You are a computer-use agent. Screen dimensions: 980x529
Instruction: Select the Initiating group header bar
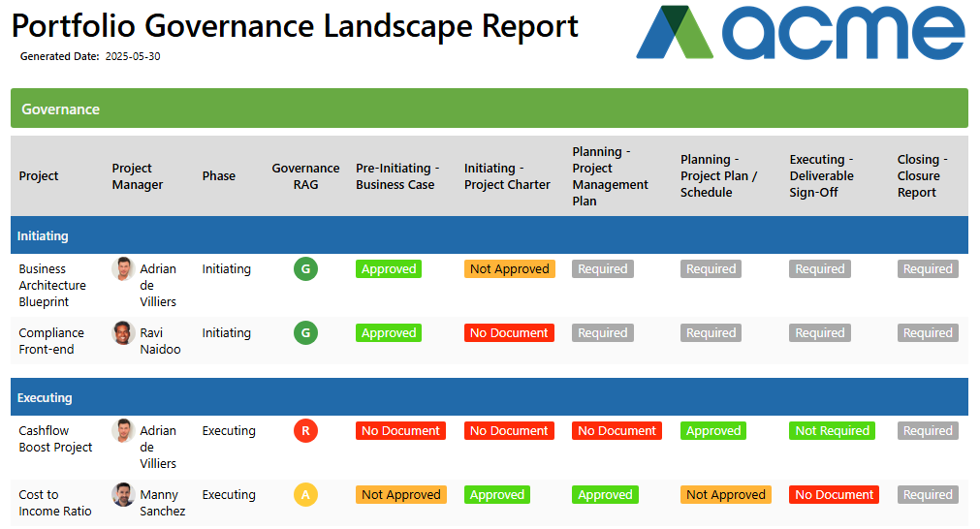tap(490, 235)
